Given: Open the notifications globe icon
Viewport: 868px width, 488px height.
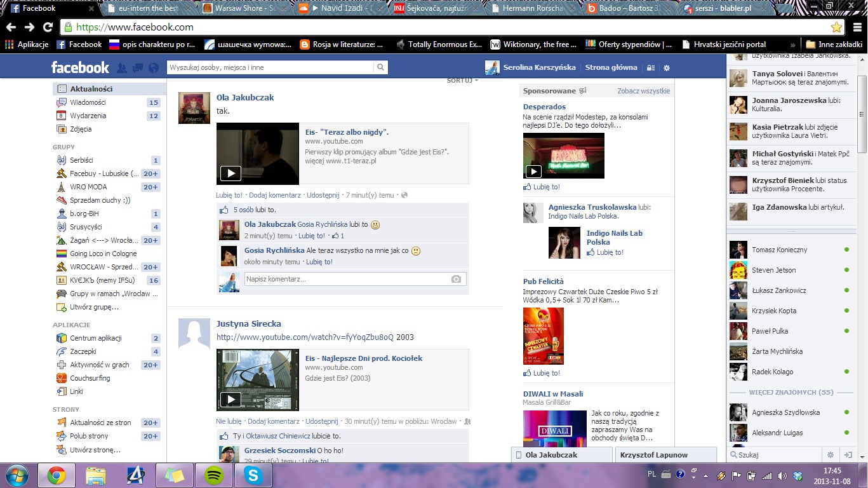Looking at the screenshot, I should [153, 68].
